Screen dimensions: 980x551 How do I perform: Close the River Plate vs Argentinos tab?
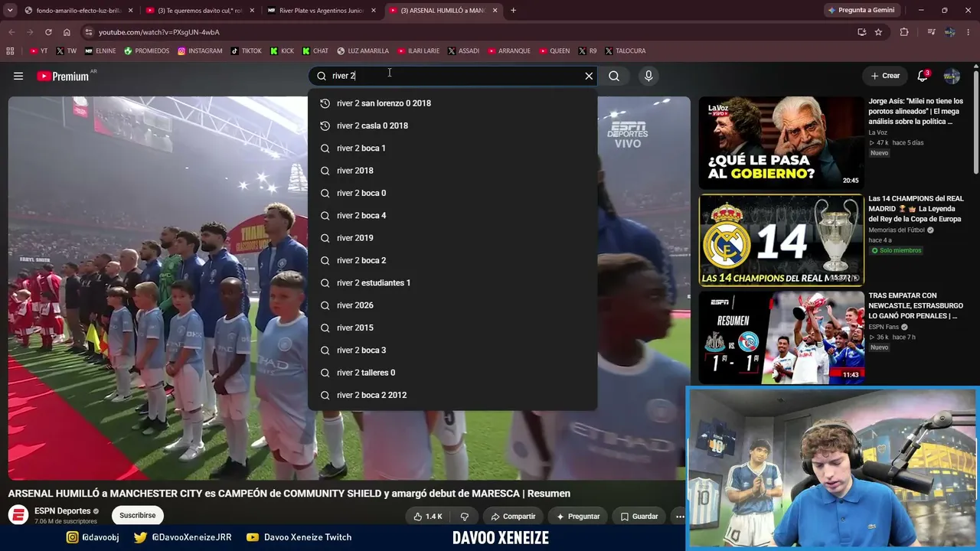[x=373, y=11]
